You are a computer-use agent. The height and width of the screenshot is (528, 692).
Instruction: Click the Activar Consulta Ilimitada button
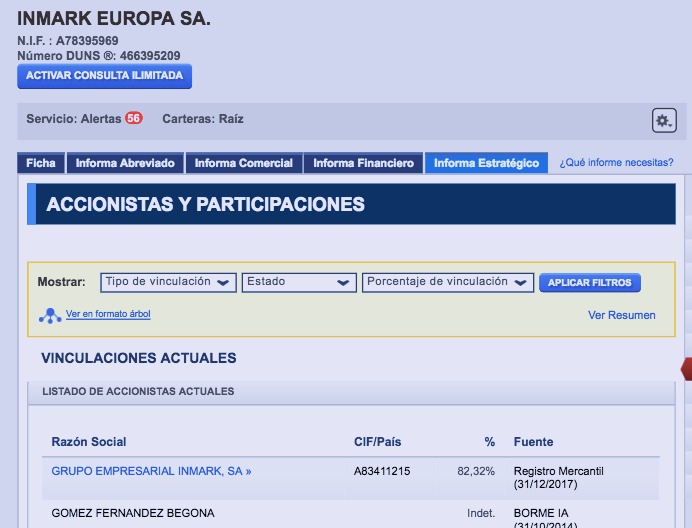pyautogui.click(x=105, y=76)
